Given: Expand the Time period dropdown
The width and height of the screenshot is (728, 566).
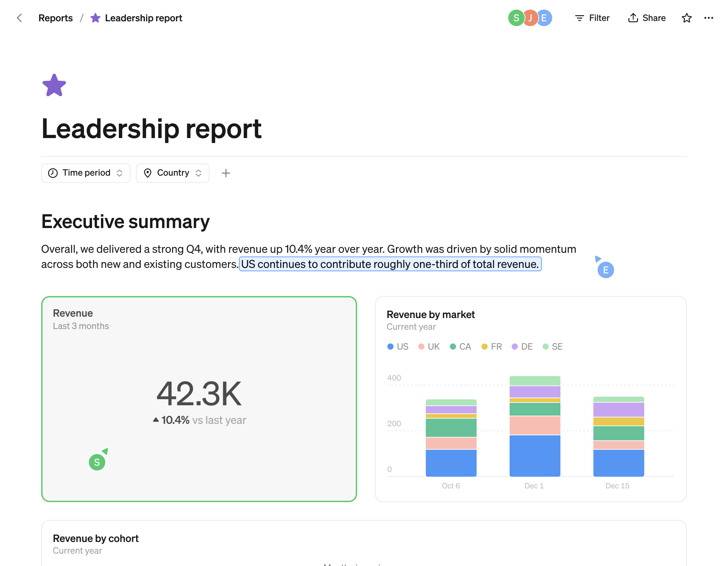Looking at the screenshot, I should pos(86,173).
